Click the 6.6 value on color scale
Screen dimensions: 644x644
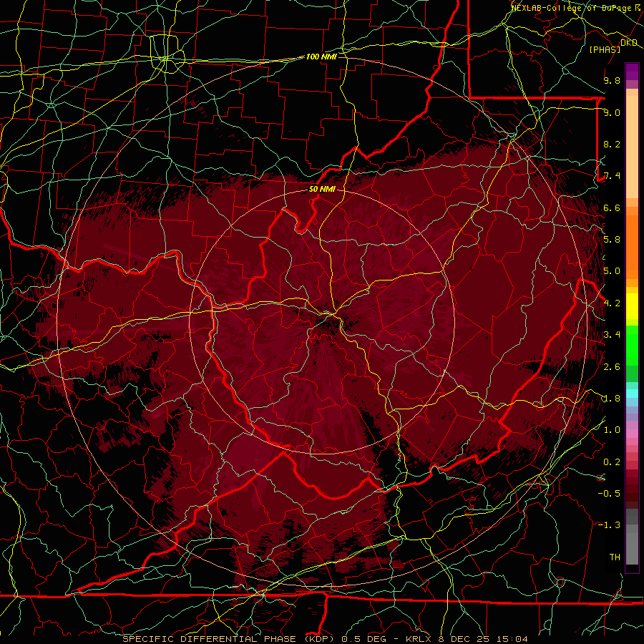(612, 208)
